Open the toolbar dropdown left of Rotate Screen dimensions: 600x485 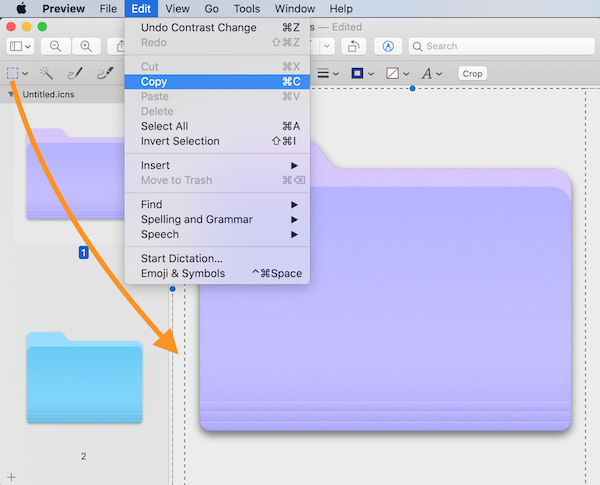(x=327, y=46)
